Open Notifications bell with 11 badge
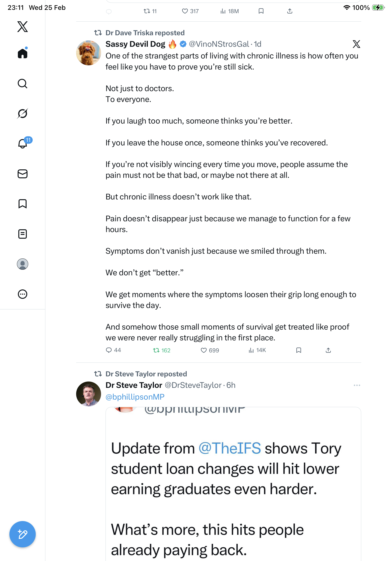Screen dimensions: 392x561 click(23, 144)
